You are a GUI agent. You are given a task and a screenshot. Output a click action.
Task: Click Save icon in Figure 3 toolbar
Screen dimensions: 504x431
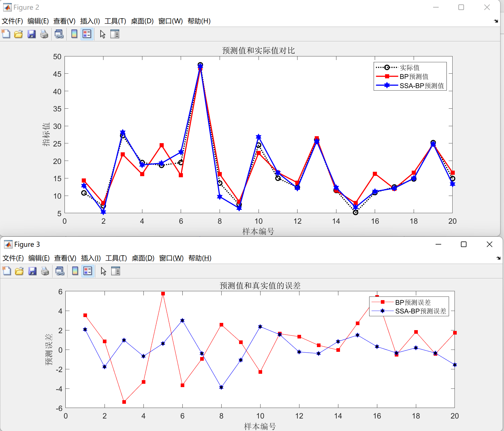click(32, 271)
